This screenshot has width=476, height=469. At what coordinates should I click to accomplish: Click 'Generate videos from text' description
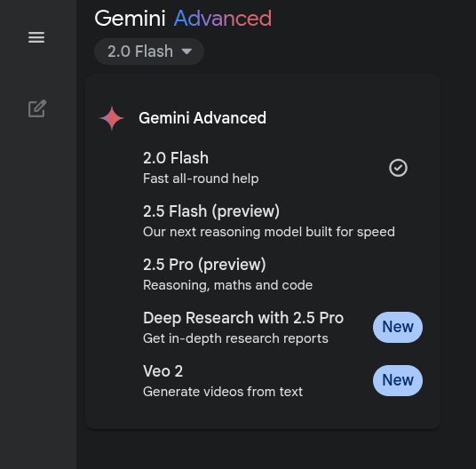[x=223, y=392]
